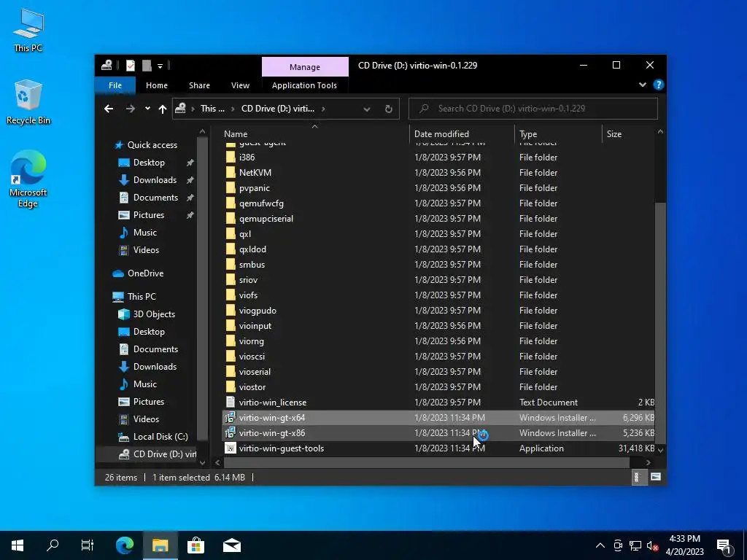747x560 pixels.
Task: Open taskbar search magnifier
Action: pyautogui.click(x=53, y=545)
